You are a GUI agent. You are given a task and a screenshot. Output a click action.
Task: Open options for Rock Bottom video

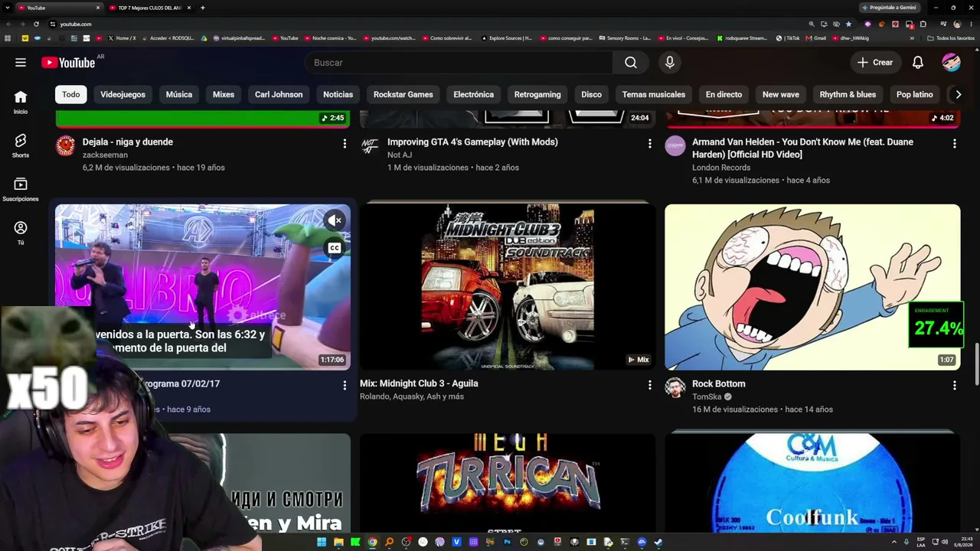(x=954, y=385)
